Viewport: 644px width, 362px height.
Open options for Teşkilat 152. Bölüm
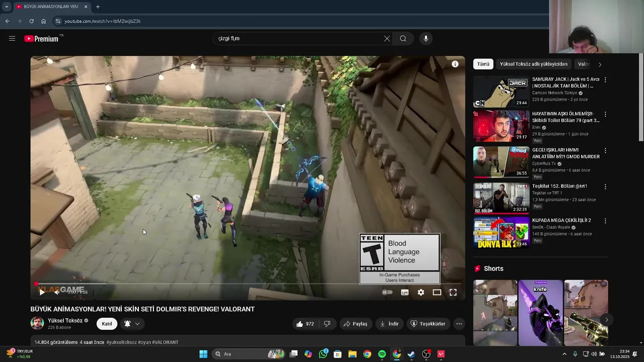click(605, 187)
